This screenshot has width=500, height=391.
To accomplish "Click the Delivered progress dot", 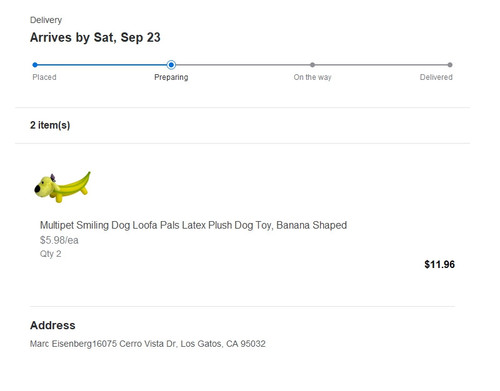I will coord(450,65).
